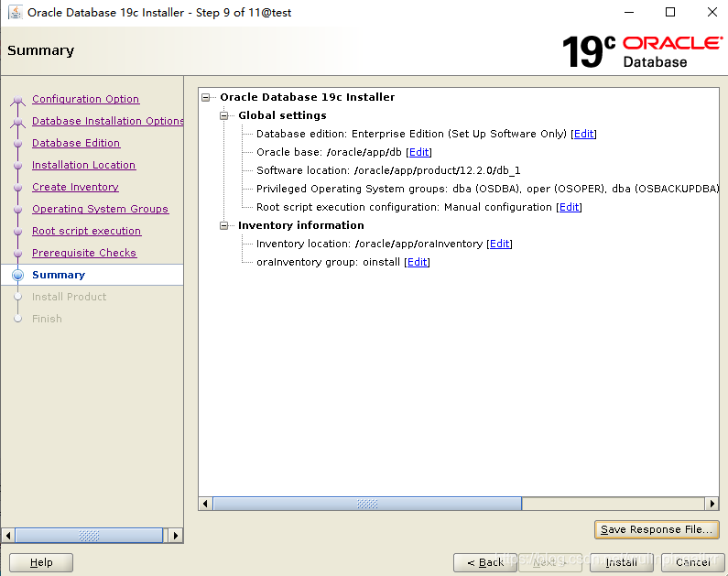Edit the Database edition setting

point(583,134)
